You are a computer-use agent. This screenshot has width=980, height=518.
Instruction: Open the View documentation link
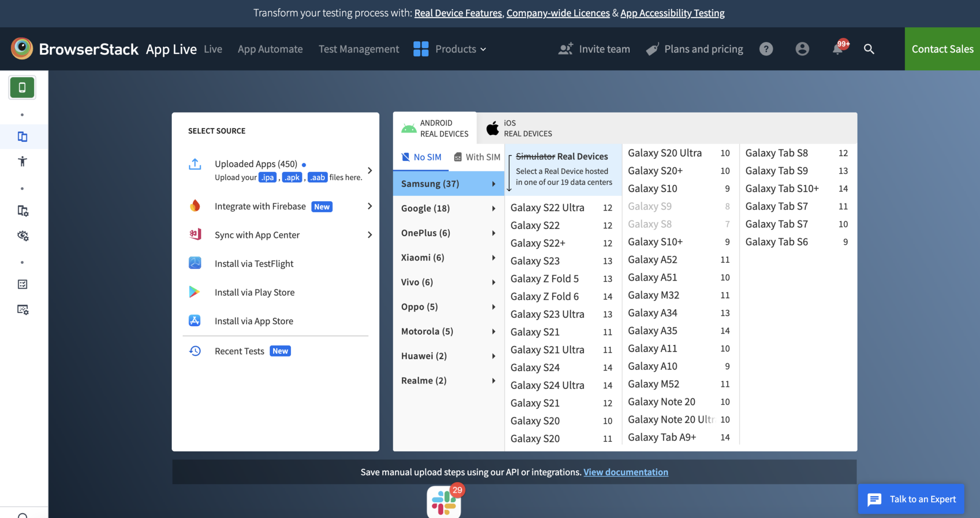626,472
